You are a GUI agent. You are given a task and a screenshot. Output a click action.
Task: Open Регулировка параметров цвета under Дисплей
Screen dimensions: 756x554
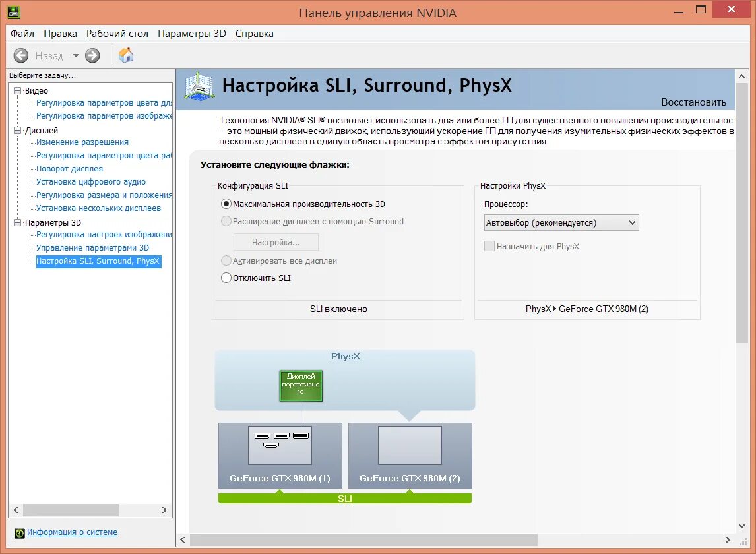click(x=104, y=155)
